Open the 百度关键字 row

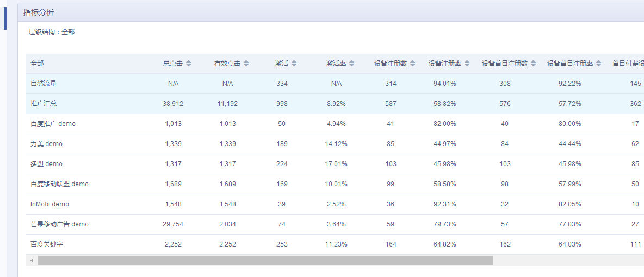47,244
